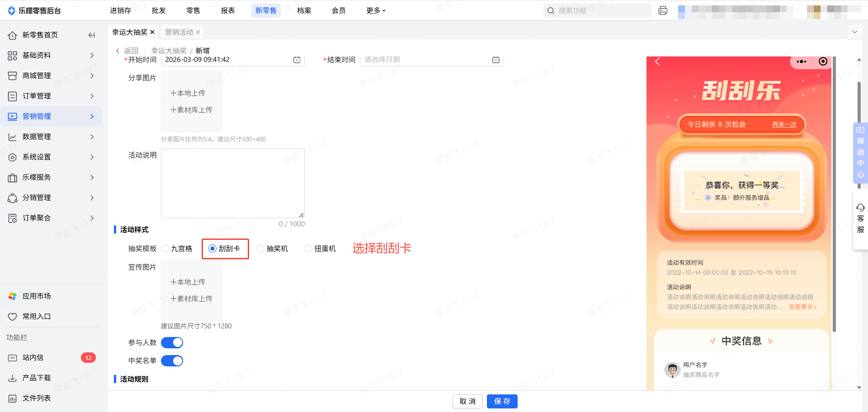868x412 pixels.
Task: Expand 系统设置 chevron
Action: coord(92,157)
